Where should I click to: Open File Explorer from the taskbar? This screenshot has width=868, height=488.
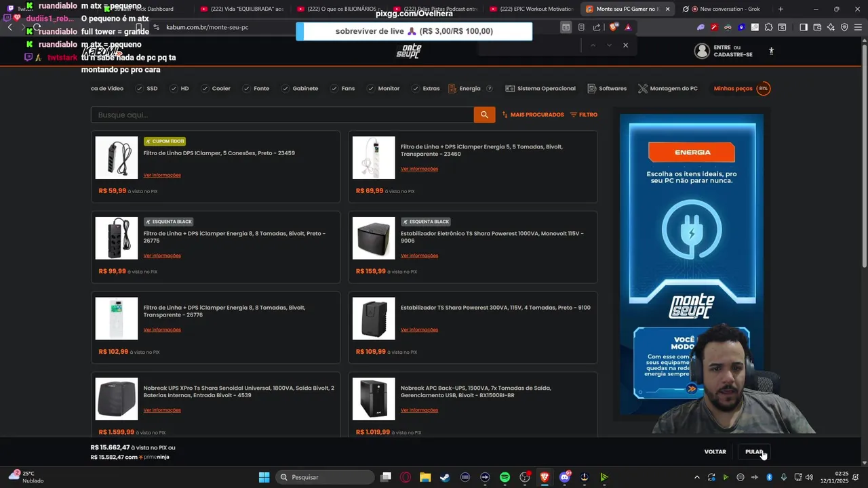[x=425, y=477]
